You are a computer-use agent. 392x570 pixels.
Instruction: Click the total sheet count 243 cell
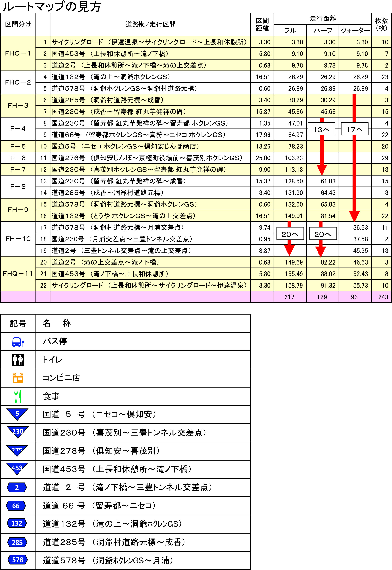click(383, 297)
